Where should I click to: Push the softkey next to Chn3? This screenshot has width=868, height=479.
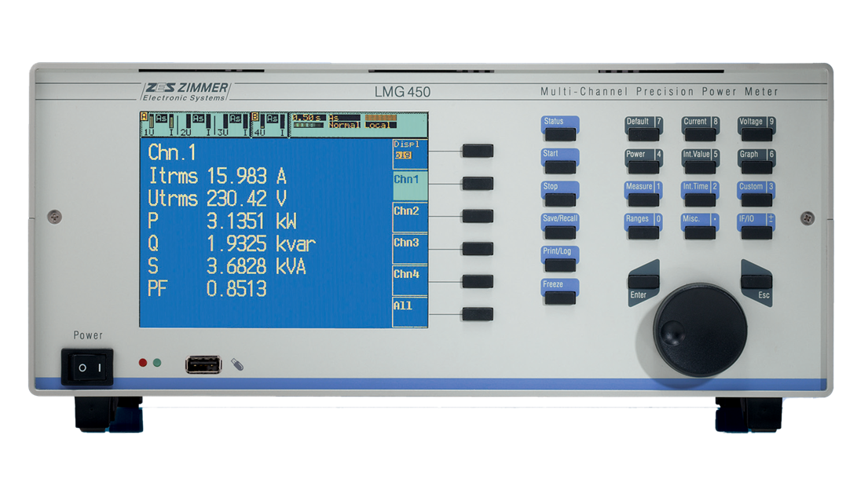(478, 248)
